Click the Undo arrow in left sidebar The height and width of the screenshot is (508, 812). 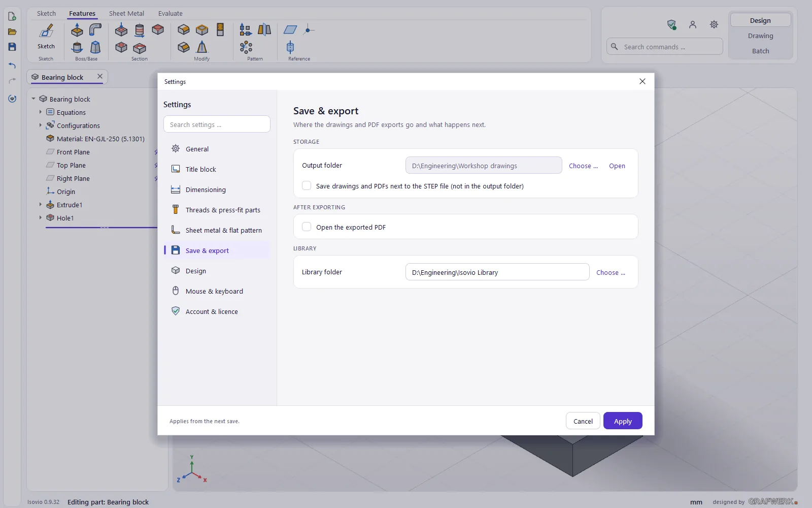point(12,65)
